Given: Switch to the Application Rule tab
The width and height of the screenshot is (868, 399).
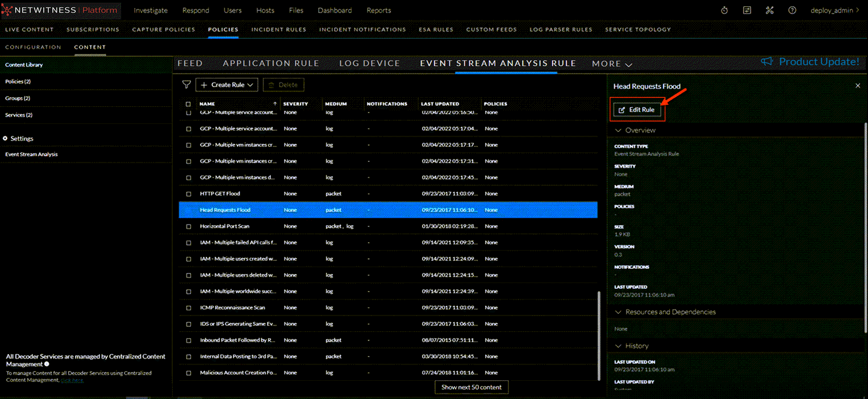Looking at the screenshot, I should (x=271, y=64).
